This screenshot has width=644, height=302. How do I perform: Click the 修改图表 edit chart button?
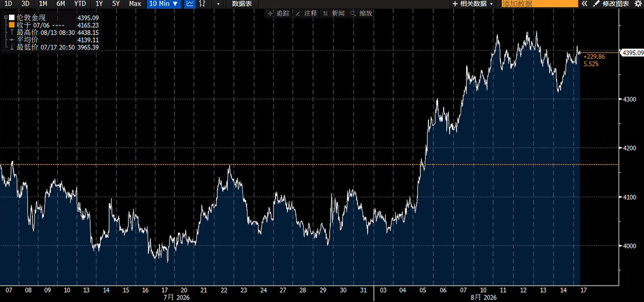point(611,4)
